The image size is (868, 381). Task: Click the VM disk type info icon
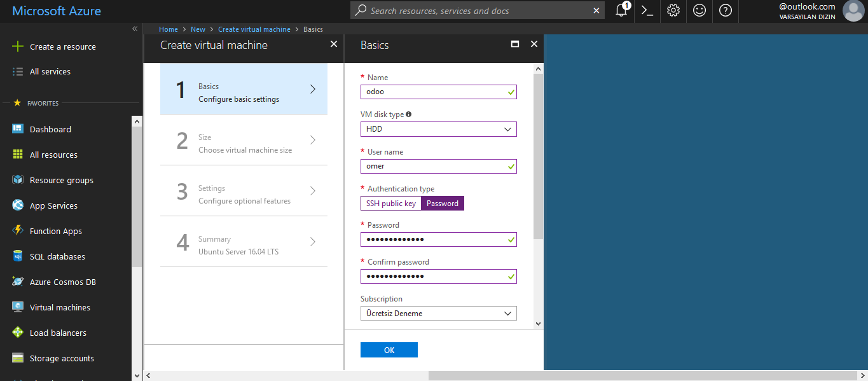pos(408,114)
